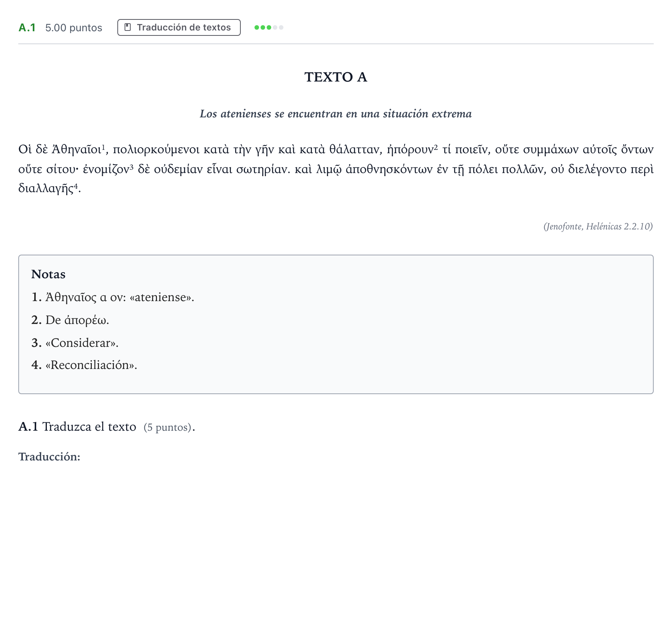Click footnote marker 4 after διαλλαγῆς
This screenshot has width=672, height=632.
(75, 186)
